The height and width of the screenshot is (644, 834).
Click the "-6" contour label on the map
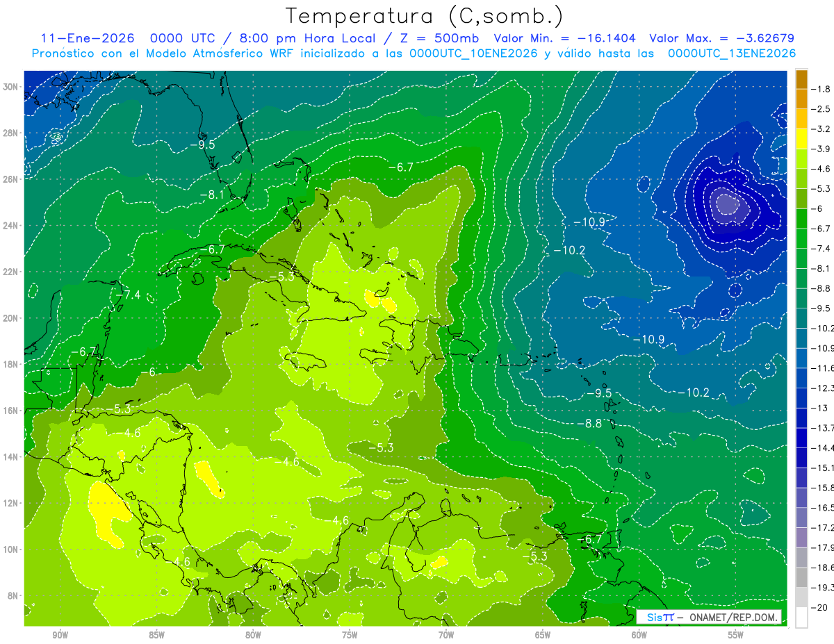click(x=147, y=372)
